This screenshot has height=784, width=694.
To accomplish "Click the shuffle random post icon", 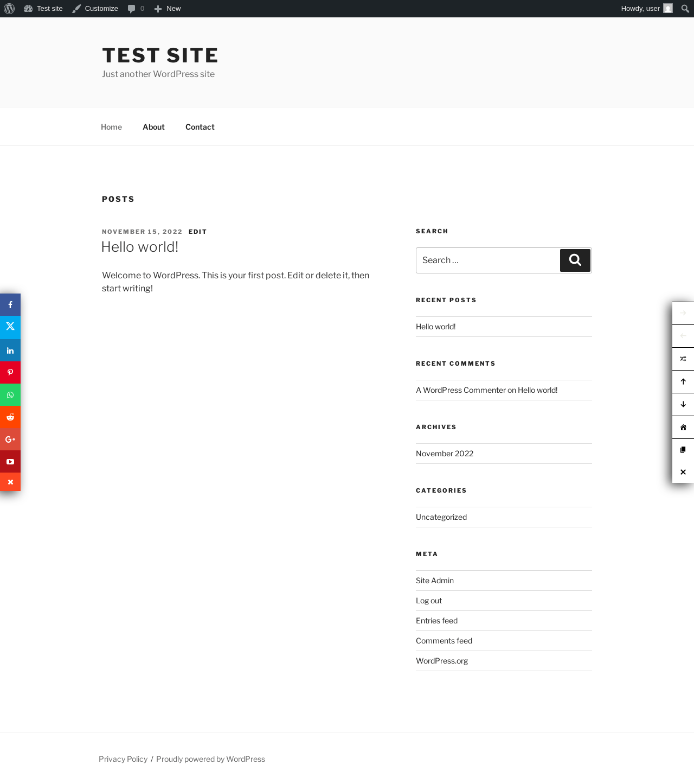I will tap(683, 359).
